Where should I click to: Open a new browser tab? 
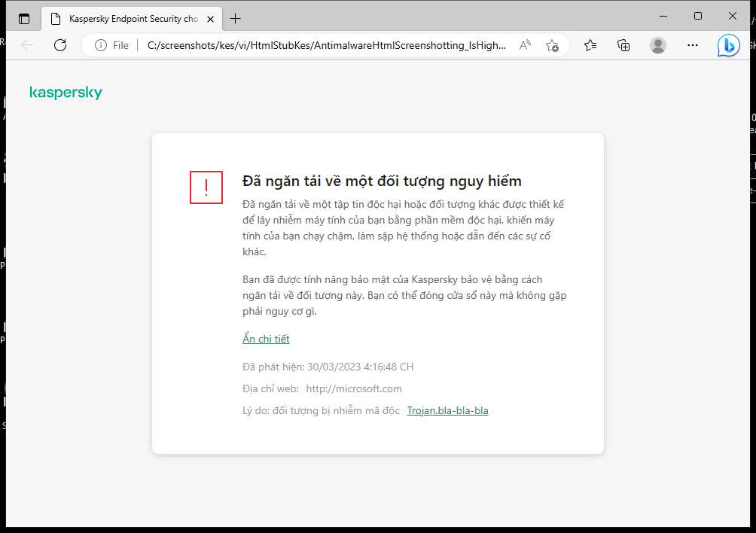pyautogui.click(x=234, y=18)
